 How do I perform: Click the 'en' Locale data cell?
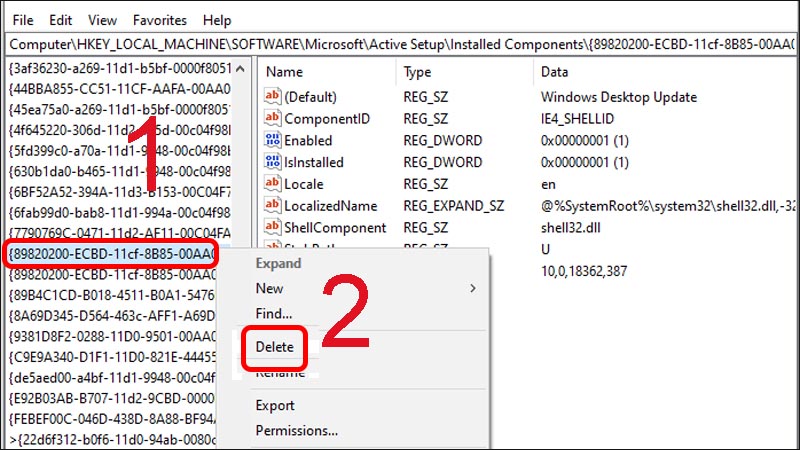pos(548,184)
